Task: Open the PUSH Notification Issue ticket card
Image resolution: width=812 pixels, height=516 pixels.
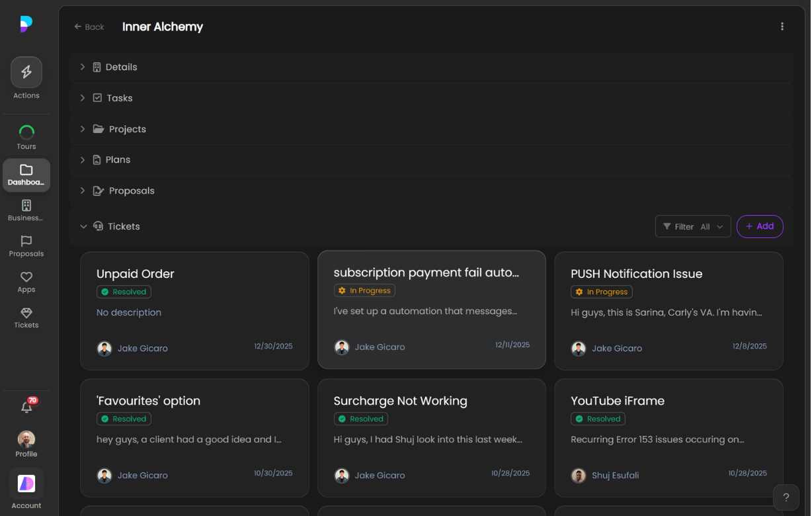Action: coord(668,310)
